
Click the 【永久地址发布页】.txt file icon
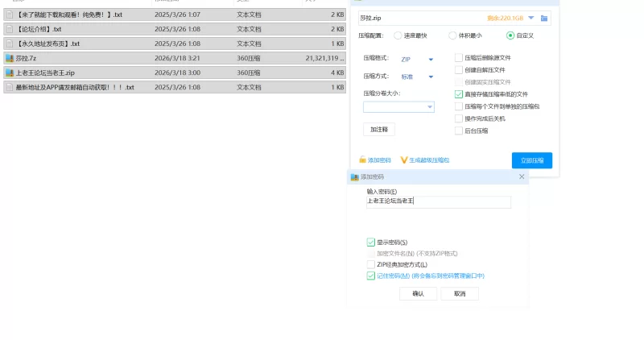pyautogui.click(x=10, y=44)
